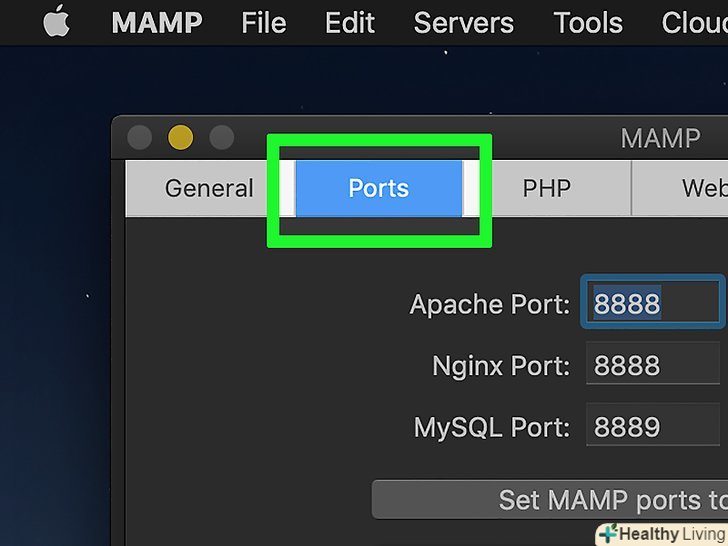Open the Web Server tab
728x546 pixels.
coord(700,188)
